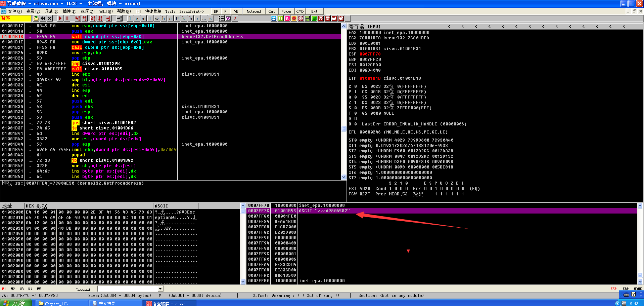This screenshot has height=306, width=644.
Task: Open the 插件(P) menu
Action: 69,11
